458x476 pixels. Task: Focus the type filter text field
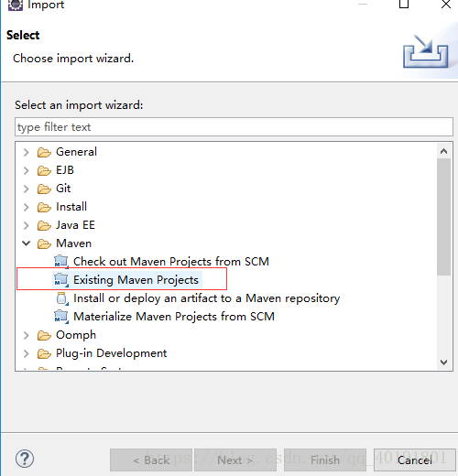tap(234, 127)
